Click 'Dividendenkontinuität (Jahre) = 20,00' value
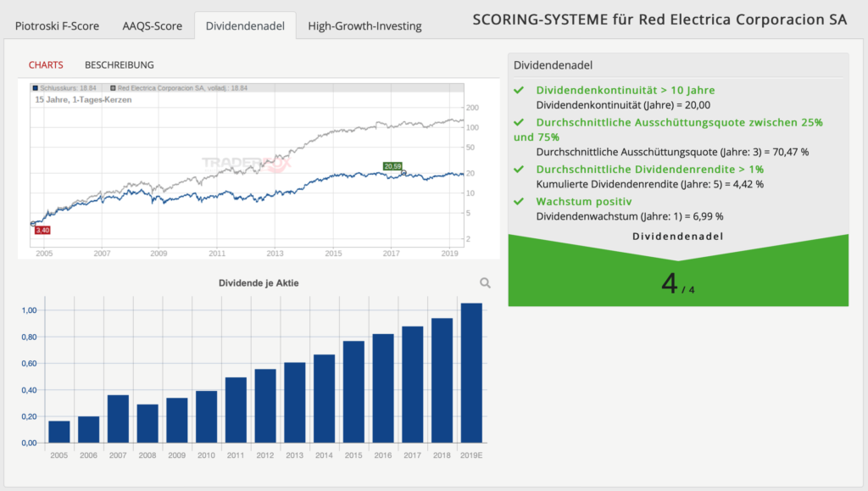This screenshot has height=491, width=868. [x=623, y=105]
